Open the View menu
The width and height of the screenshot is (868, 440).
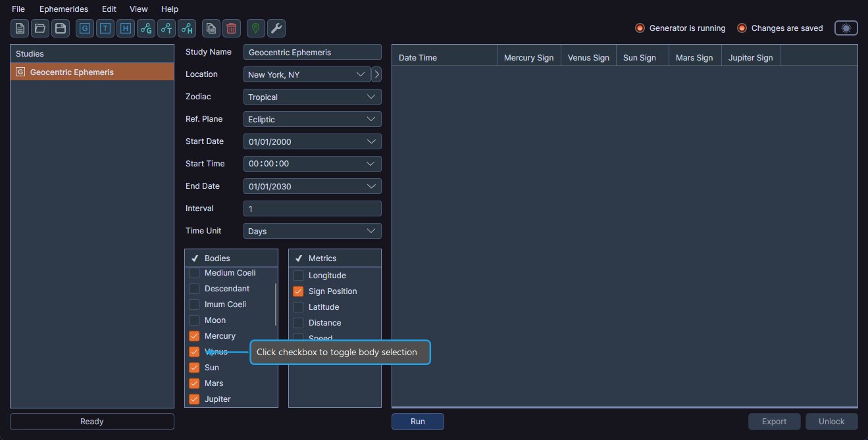coord(138,9)
